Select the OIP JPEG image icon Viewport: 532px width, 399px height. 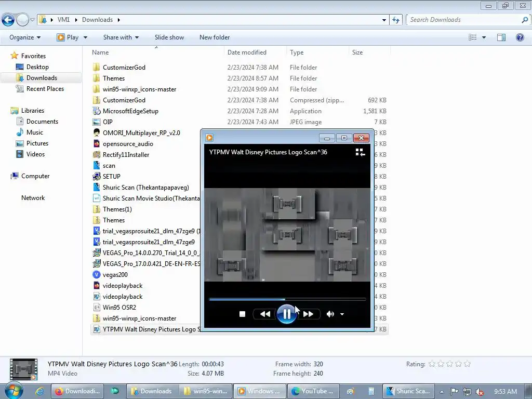97,122
